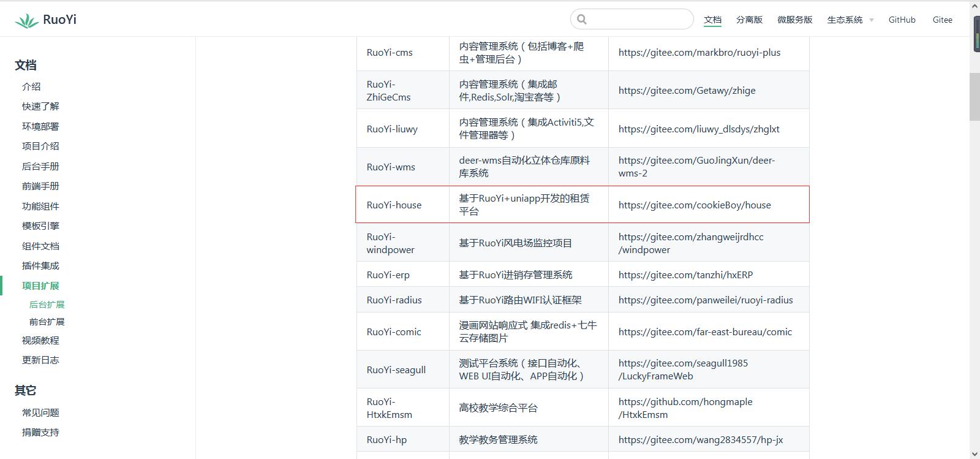This screenshot has height=459, width=980.
Task: Click the 教学教务管理系统 description
Action: (x=499, y=439)
